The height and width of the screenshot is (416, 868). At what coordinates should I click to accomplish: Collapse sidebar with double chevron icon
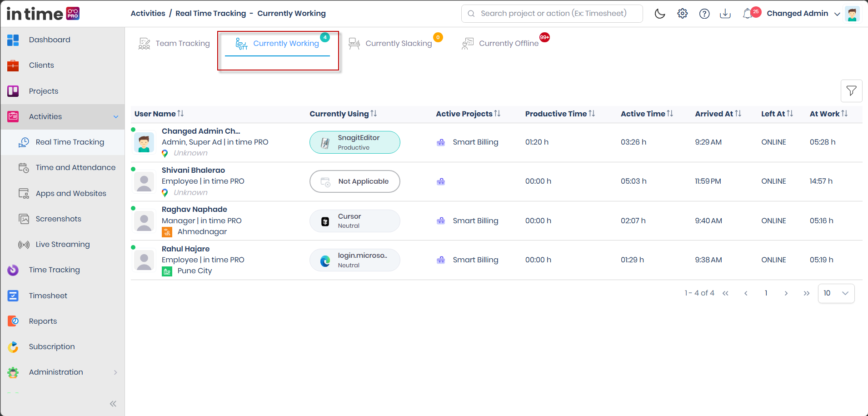113,403
